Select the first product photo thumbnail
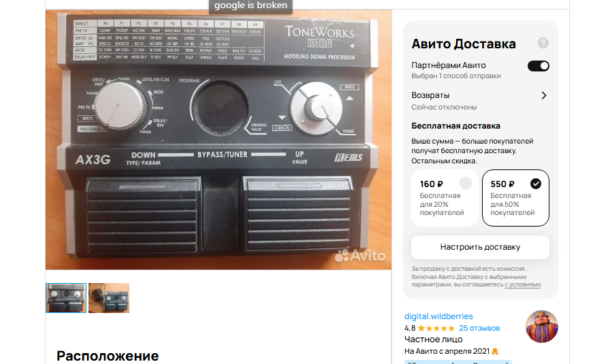Viewport: 593px width, 364px height. (x=66, y=298)
